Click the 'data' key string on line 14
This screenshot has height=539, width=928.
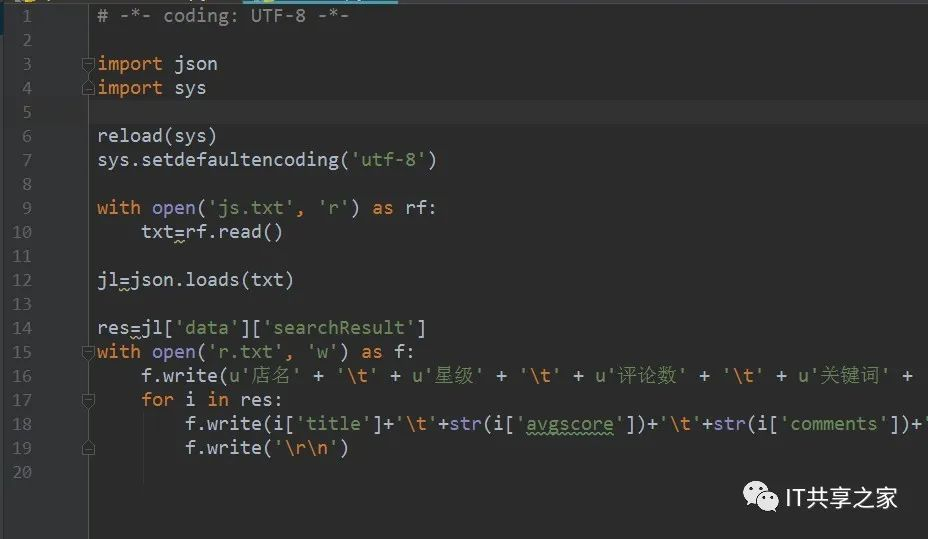click(207, 328)
